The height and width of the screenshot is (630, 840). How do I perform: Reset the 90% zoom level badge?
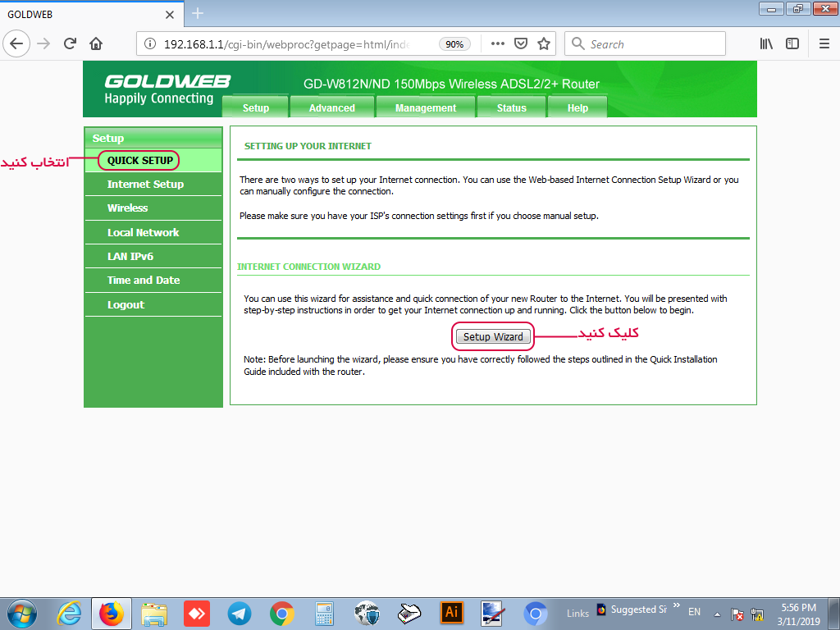point(454,44)
